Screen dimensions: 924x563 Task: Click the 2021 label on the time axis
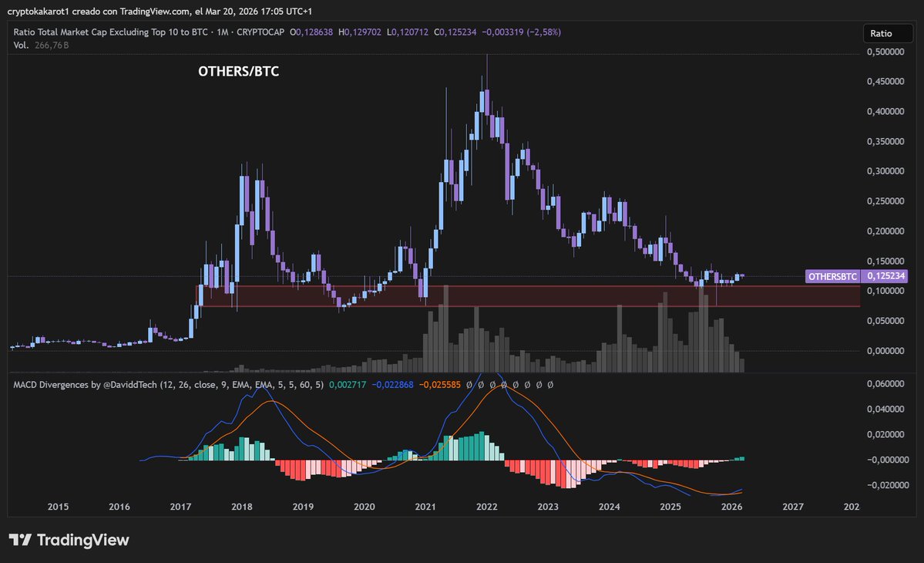click(425, 507)
